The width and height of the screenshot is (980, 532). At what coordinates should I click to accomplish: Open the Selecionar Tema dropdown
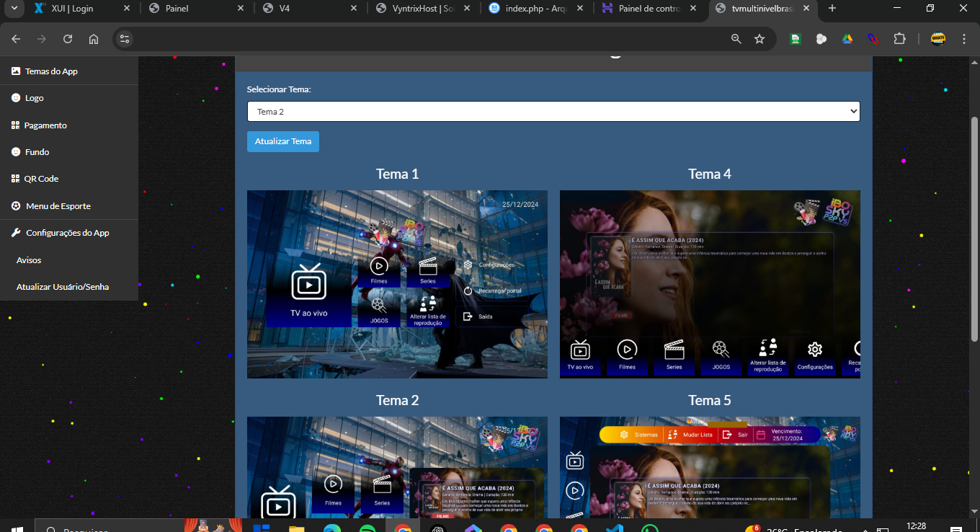(x=553, y=112)
